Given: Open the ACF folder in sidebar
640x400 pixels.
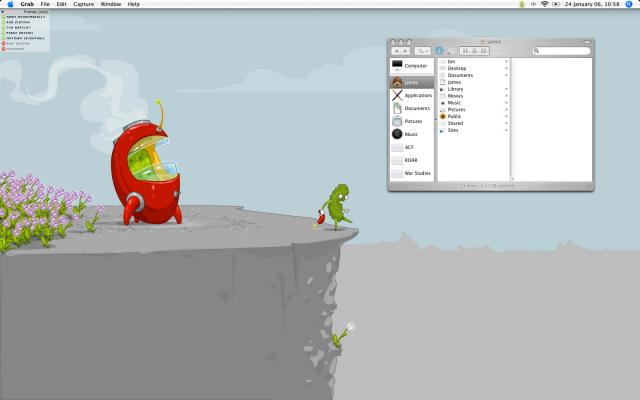Looking at the screenshot, I should click(411, 147).
